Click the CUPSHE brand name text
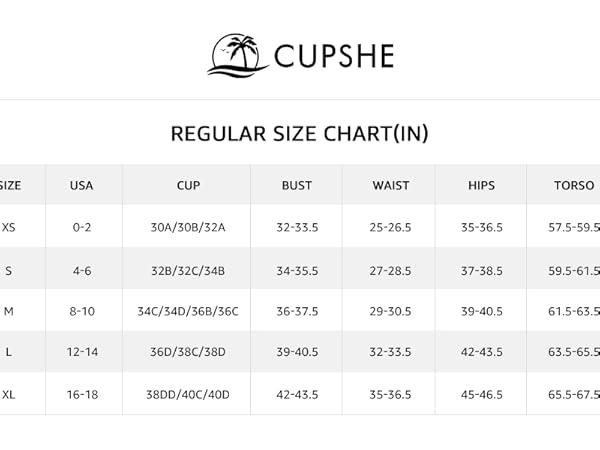Image resolution: width=600 pixels, height=450 pixels. pyautogui.click(x=334, y=56)
